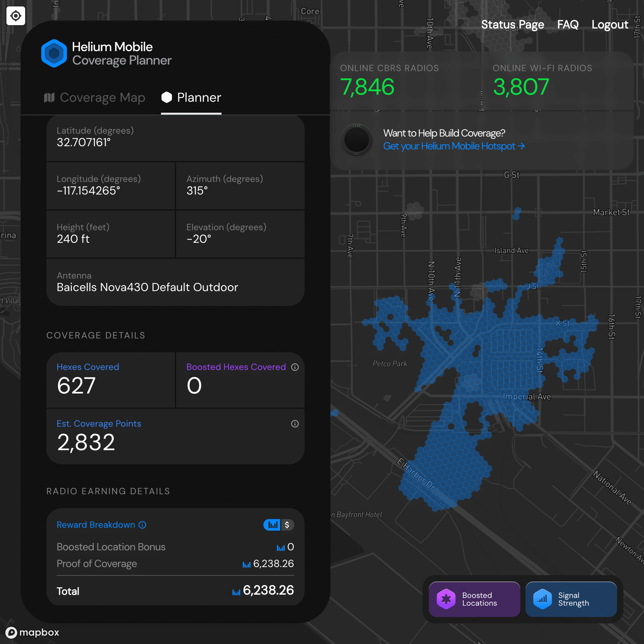Click the Imperial Ave label on map
The width and height of the screenshot is (644, 644).
(x=527, y=397)
